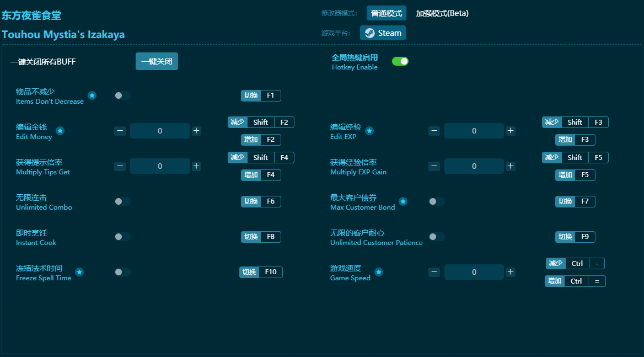Image resolution: width=644 pixels, height=357 pixels.
Task: Enable the Unlimited Combo toggle
Action: tap(122, 201)
